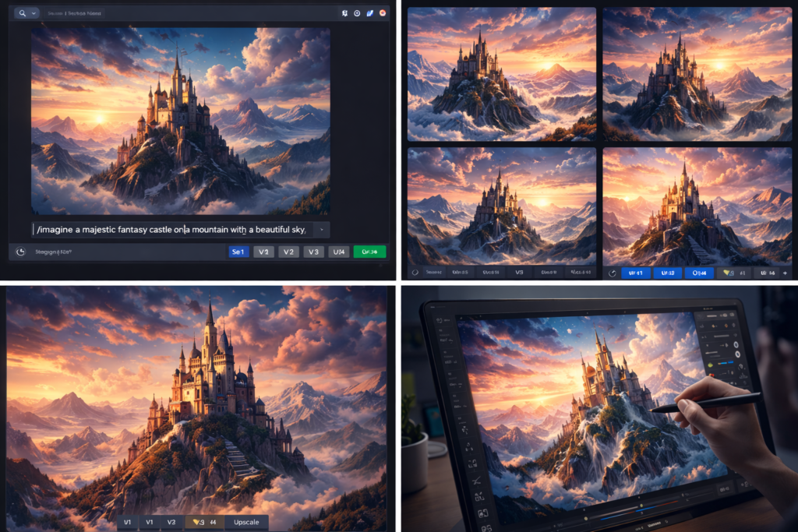The height and width of the screenshot is (532, 798).
Task: Click the circle icon under bottom-left thumbnail
Action: [415, 273]
